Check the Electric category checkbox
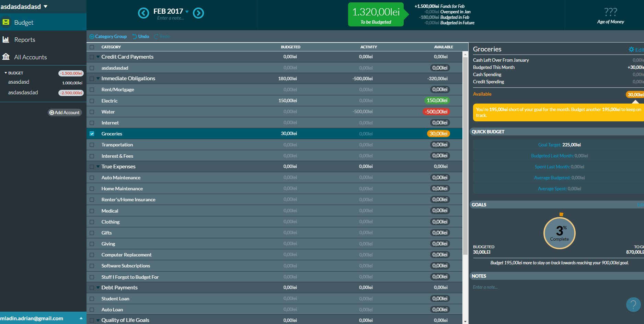Screen dimensions: 644x324 [92, 101]
